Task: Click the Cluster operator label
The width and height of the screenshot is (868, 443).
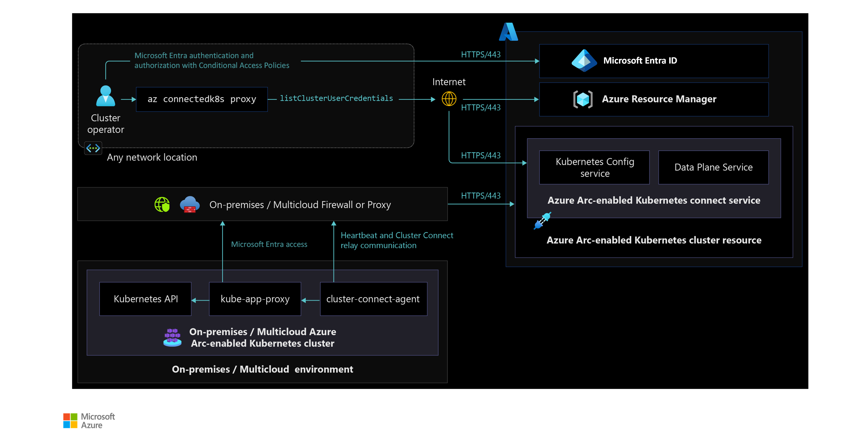Action: (x=106, y=124)
